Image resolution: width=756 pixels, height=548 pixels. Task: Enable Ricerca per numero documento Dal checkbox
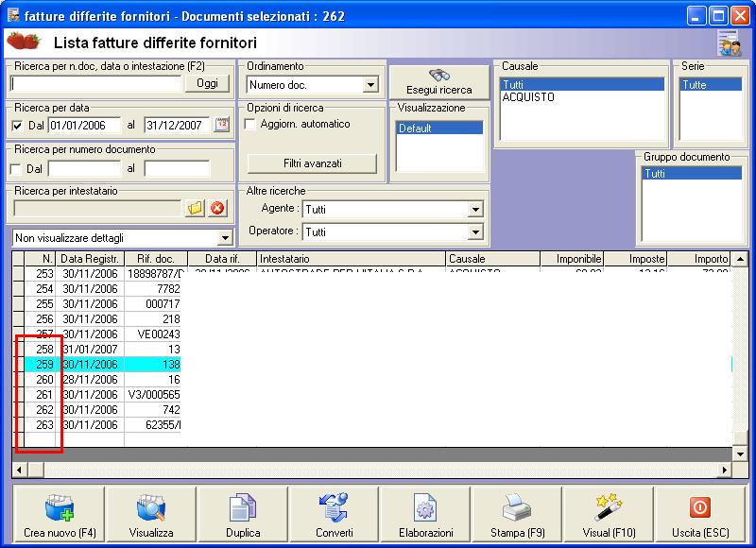[16, 169]
